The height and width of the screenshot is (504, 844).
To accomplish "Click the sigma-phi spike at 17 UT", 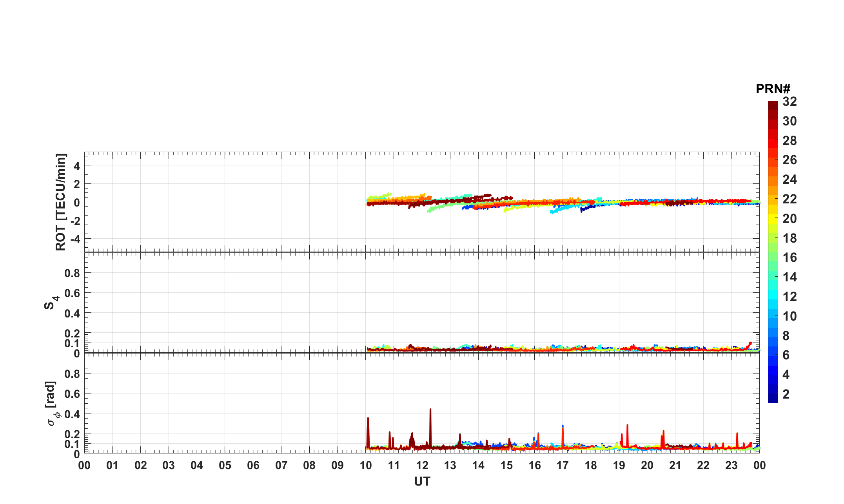I will tap(563, 431).
